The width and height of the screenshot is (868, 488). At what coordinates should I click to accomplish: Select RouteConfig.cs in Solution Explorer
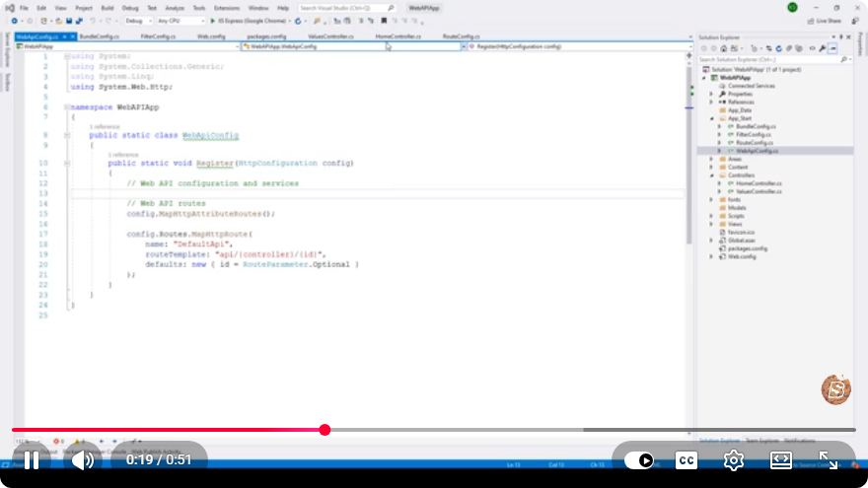pos(755,143)
